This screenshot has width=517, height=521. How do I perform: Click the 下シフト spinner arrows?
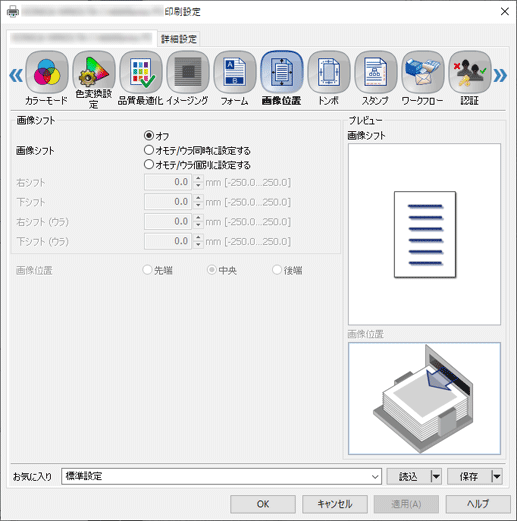[x=198, y=202]
